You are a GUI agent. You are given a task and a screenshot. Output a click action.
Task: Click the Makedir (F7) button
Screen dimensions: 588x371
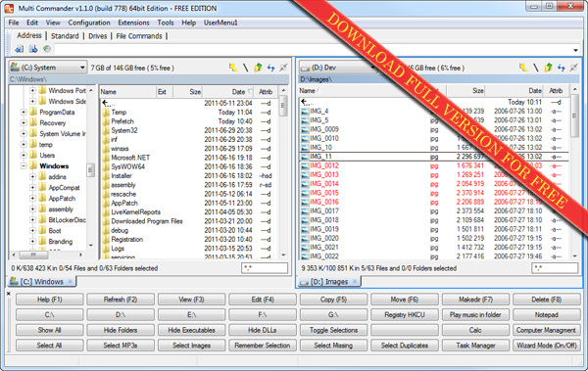475,300
